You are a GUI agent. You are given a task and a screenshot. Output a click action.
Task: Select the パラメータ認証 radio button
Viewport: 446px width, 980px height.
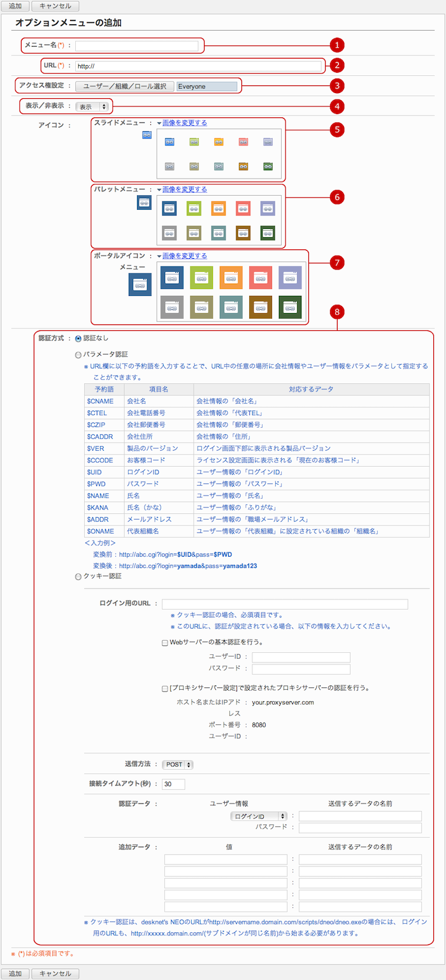[x=78, y=354]
